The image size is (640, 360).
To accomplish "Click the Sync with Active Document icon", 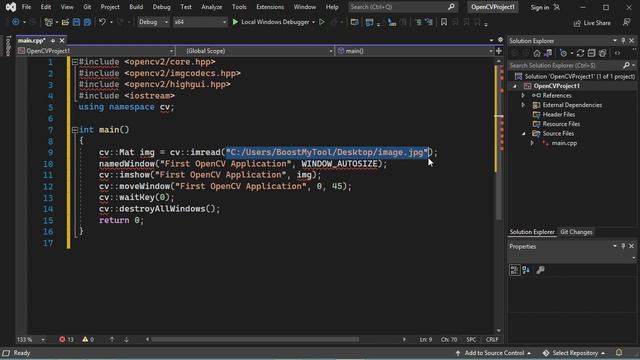I will [x=580, y=53].
